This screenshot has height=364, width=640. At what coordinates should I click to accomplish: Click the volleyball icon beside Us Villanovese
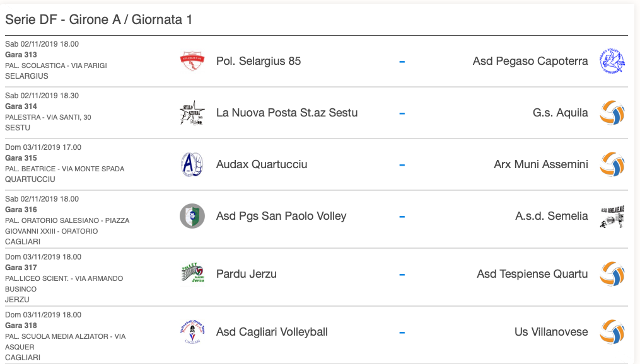tap(612, 332)
